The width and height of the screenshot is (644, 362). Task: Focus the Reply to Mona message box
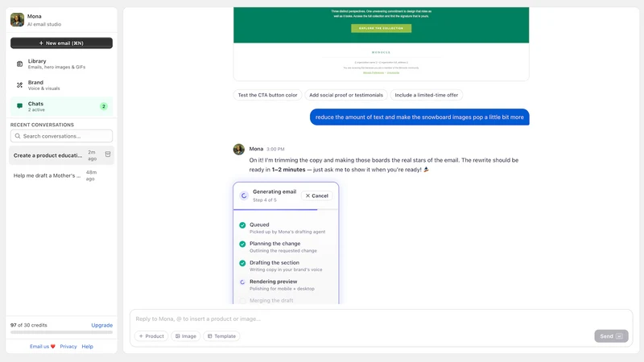coord(381,319)
